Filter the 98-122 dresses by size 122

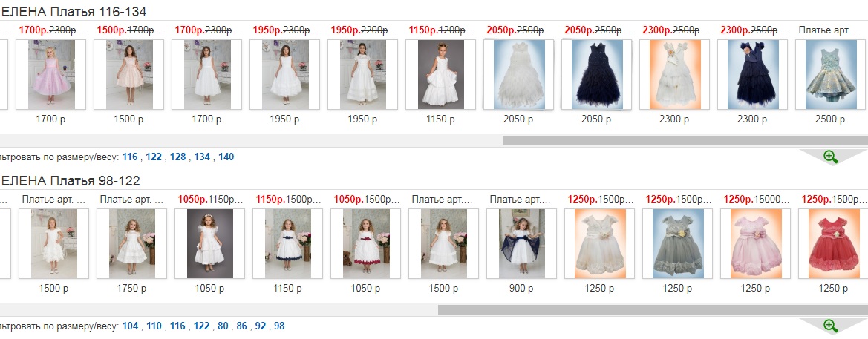202,326
